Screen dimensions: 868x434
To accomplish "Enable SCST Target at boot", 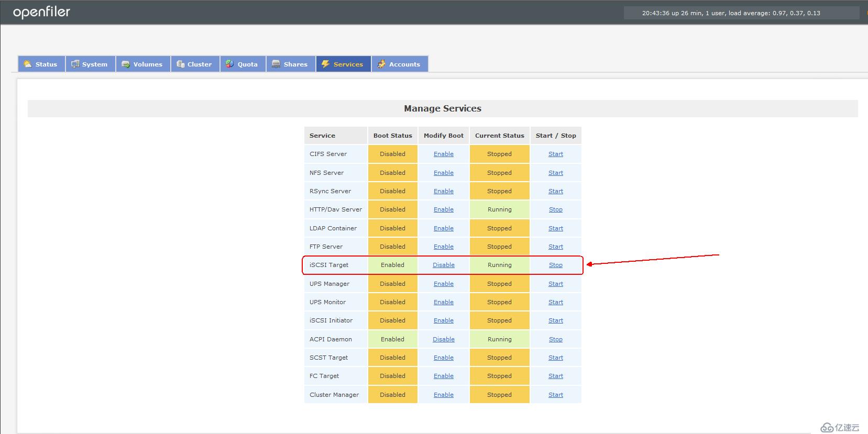I will coord(444,358).
